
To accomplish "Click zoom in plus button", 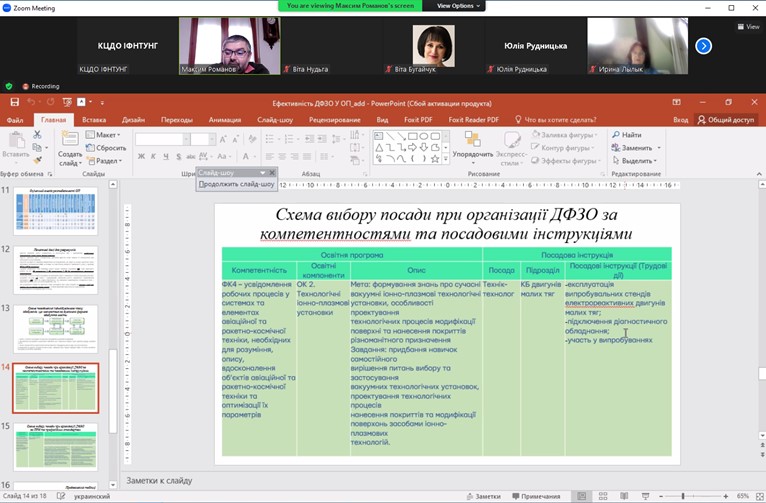I will pyautogui.click(x=726, y=496).
